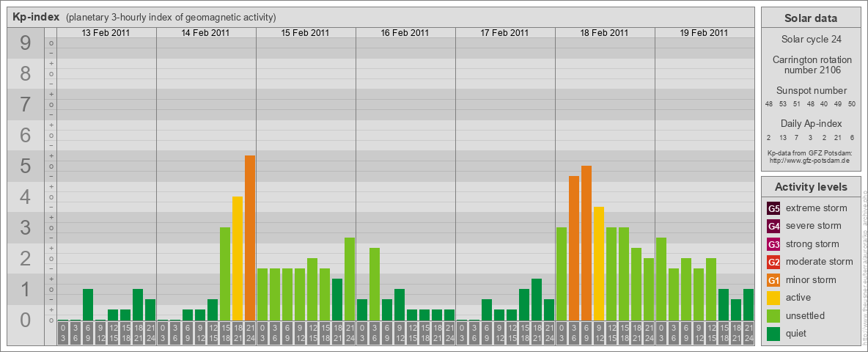Click the Kp scale number 5
The width and height of the screenshot is (868, 352).
[25, 166]
